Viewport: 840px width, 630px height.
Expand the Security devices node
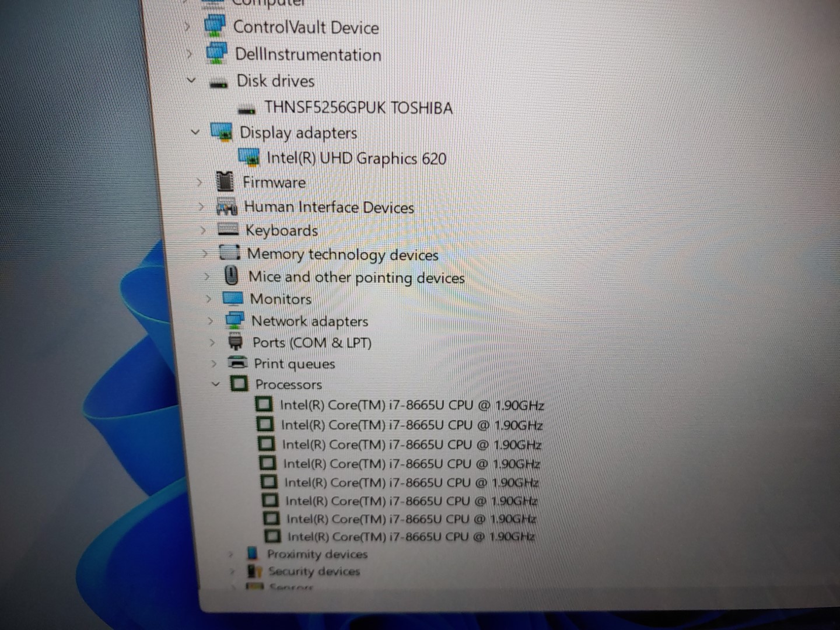233,571
